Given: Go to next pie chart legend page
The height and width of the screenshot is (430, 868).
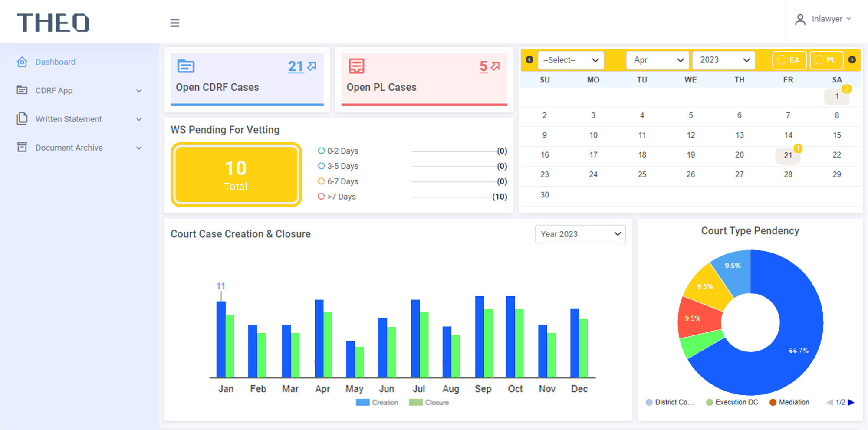Looking at the screenshot, I should 851,402.
